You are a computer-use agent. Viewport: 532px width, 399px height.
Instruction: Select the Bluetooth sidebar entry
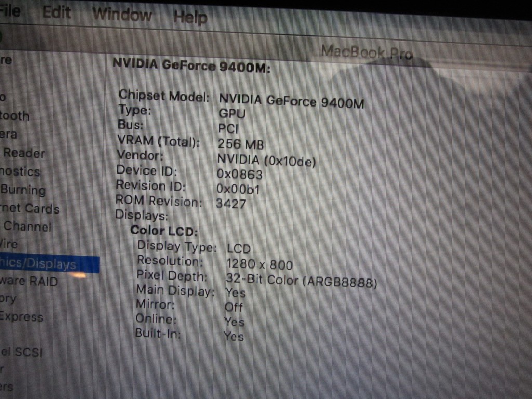pos(15,116)
